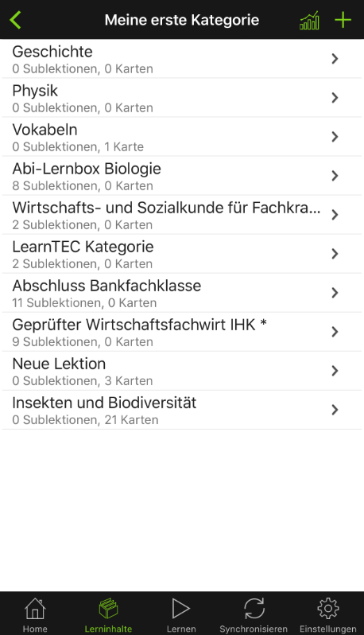Open the Einstellungen gear icon
The width and height of the screenshot is (364, 635).
(328, 608)
